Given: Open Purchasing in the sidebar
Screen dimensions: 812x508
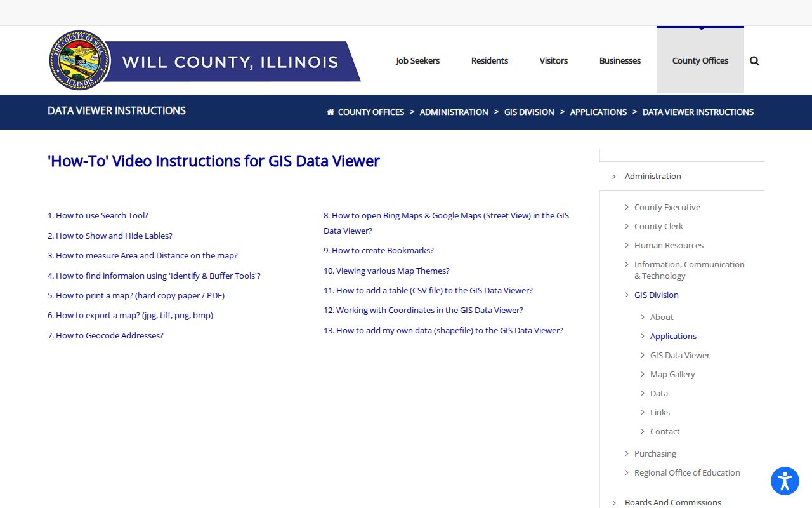Looking at the screenshot, I should [655, 453].
